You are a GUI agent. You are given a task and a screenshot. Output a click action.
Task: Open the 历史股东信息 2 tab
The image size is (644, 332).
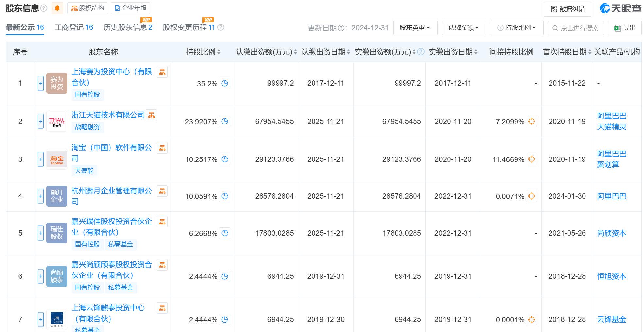tap(128, 27)
